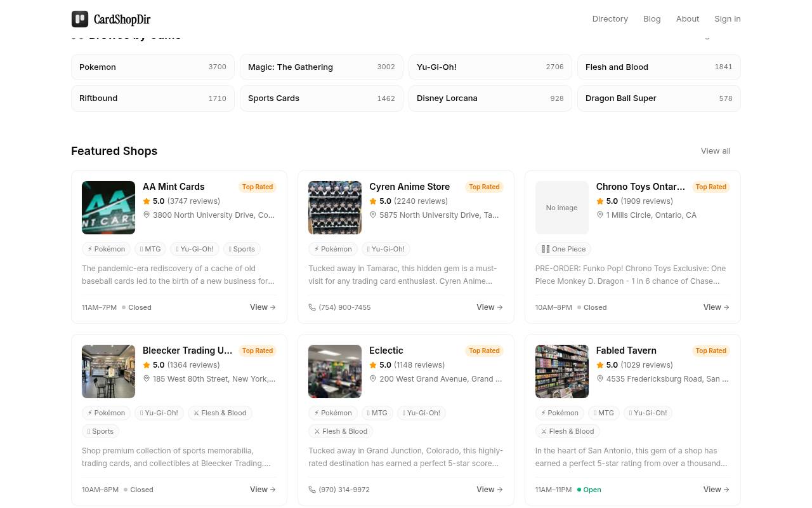812x508 pixels.
Task: Click the Fabled Tavern shop photo
Action: [562, 371]
